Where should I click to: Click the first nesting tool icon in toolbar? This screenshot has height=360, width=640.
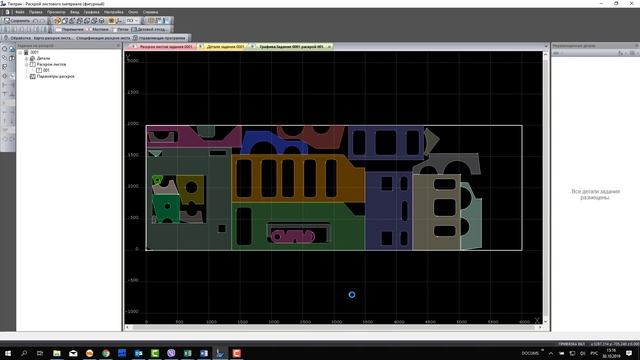pos(58,20)
